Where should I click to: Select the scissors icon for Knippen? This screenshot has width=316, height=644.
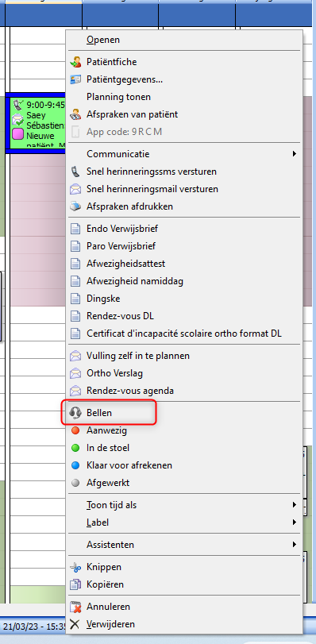point(75,567)
